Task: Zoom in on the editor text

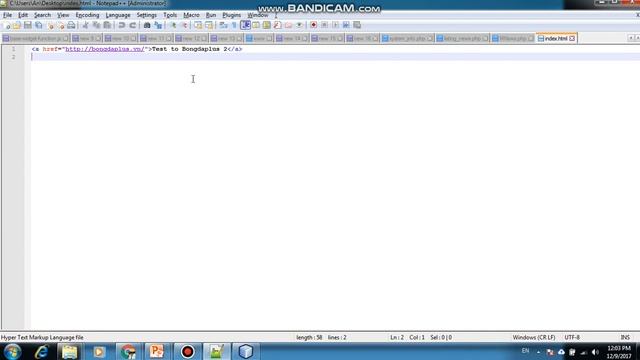Action: 173,25
